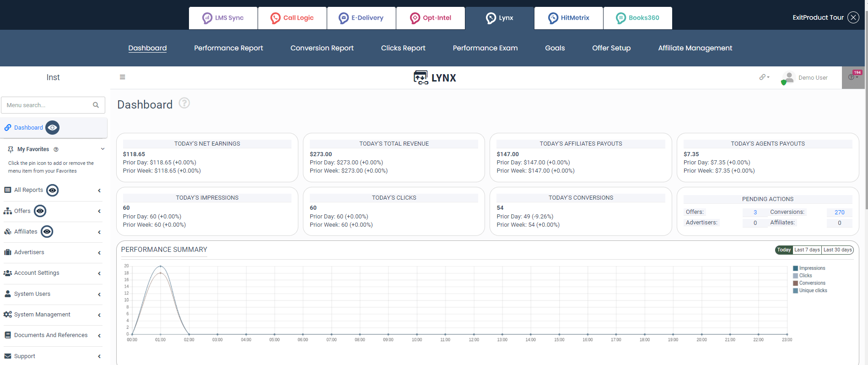
Task: Open the pending Conversions count 270
Action: tap(839, 212)
